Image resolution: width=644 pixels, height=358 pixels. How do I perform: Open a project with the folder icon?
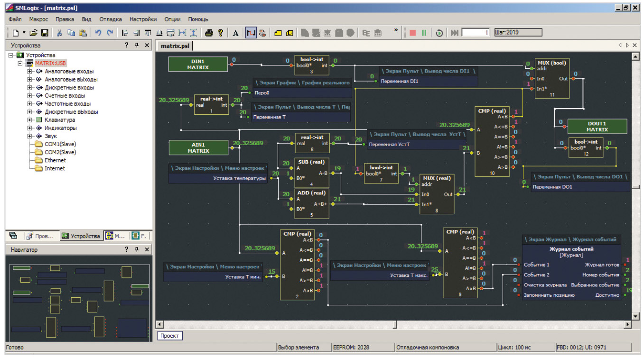tap(33, 33)
